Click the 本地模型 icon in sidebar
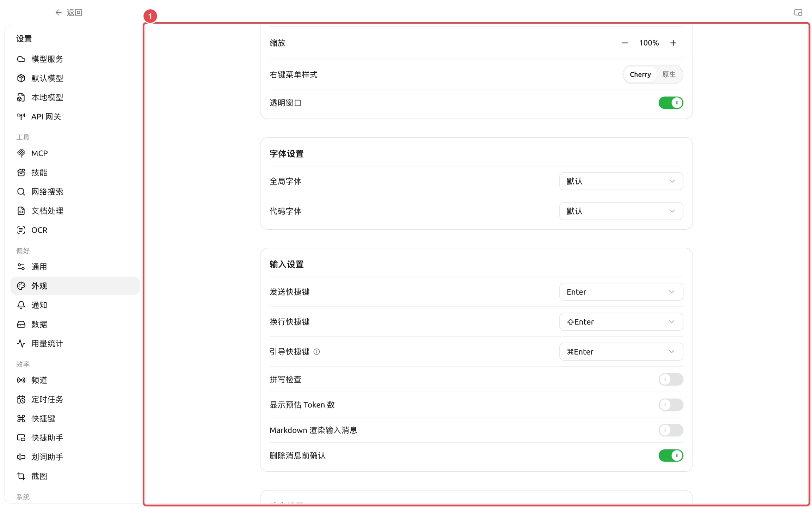Viewport: 812px width, 508px height. point(21,97)
